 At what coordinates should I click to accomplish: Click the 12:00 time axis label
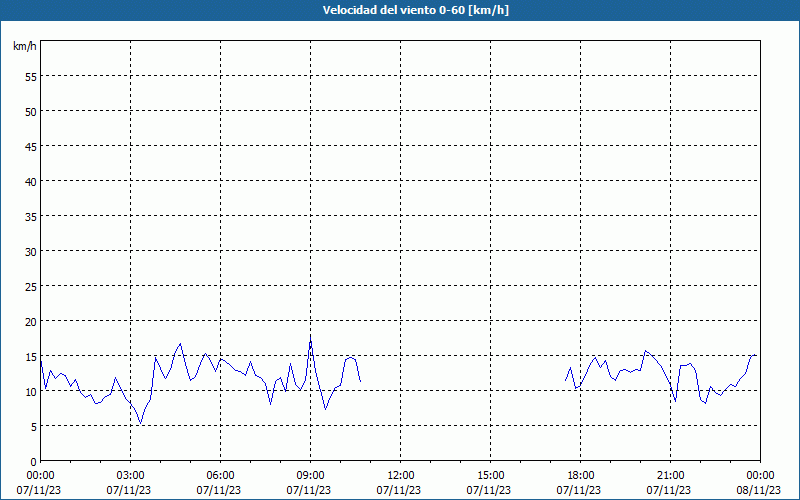click(401, 476)
